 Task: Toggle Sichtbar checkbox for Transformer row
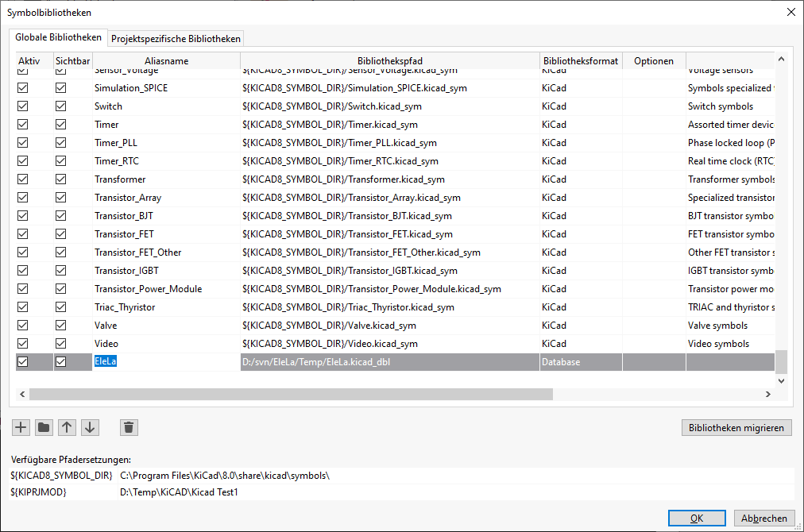click(61, 179)
